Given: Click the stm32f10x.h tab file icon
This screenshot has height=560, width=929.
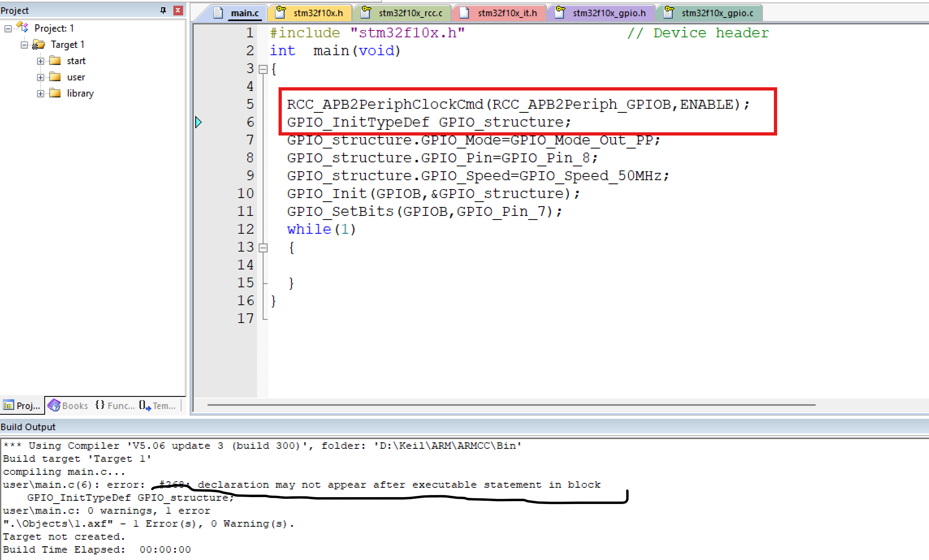Looking at the screenshot, I should tap(281, 13).
